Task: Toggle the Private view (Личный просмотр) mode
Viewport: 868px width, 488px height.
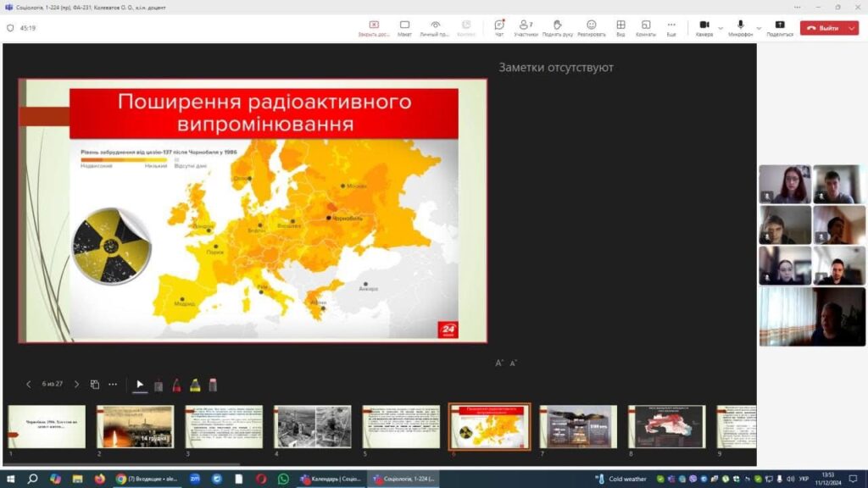Action: tap(435, 28)
